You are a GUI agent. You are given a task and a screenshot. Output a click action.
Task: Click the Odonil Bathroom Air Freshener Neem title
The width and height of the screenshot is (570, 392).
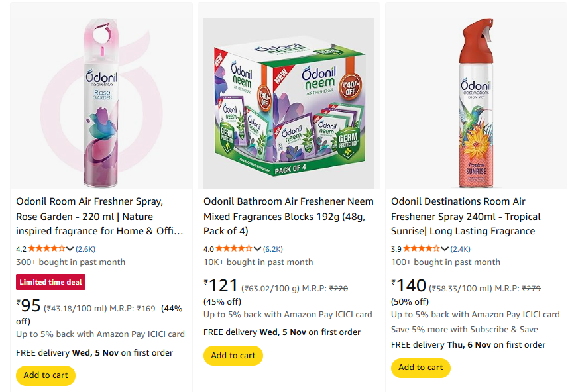click(x=288, y=216)
